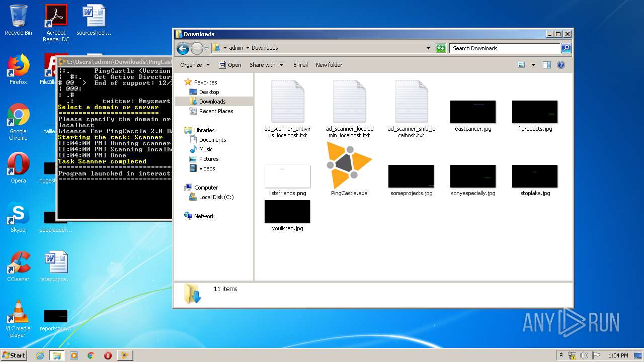Image resolution: width=644 pixels, height=362 pixels.
Task: Open Documents library
Action: point(212,140)
